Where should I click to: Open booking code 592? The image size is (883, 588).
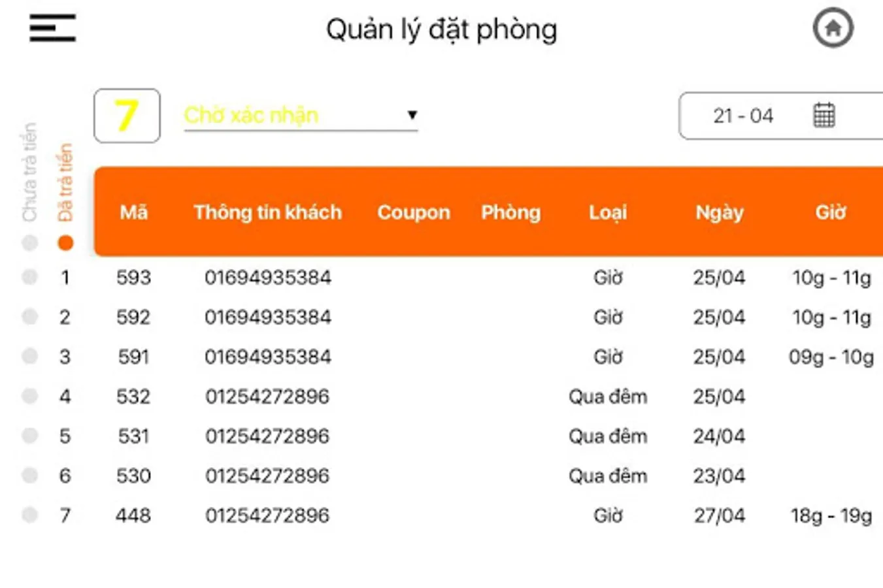(133, 318)
